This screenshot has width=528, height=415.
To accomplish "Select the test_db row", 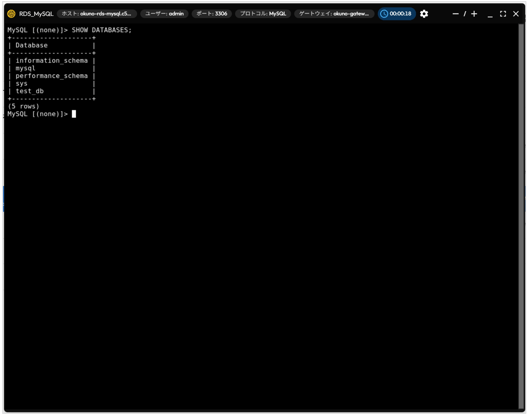I will click(x=52, y=91).
